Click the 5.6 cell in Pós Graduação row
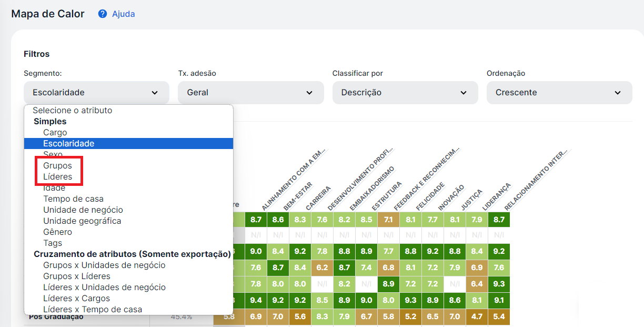Image resolution: width=644 pixels, height=327 pixels. (x=300, y=316)
